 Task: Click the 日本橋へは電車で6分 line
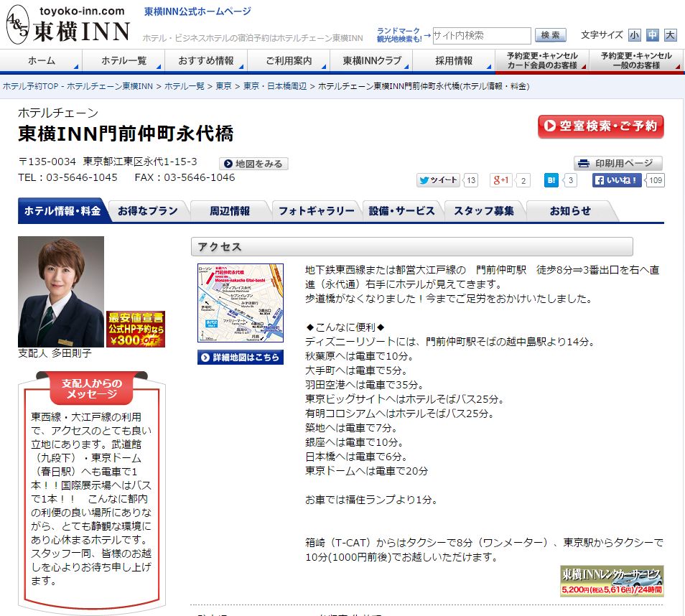click(356, 457)
